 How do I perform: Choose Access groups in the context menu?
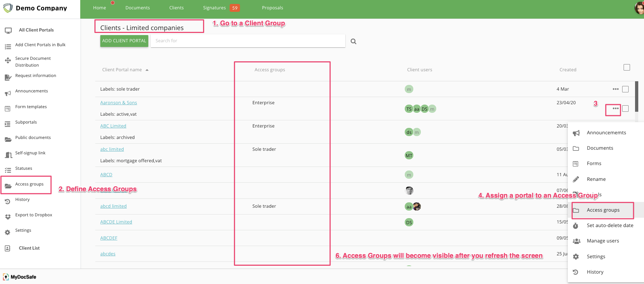[603, 210]
